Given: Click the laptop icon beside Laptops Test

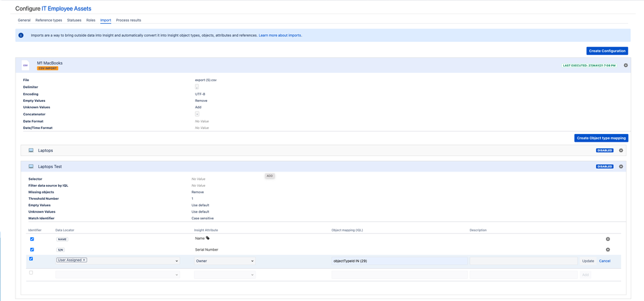Looking at the screenshot, I should tap(30, 166).
